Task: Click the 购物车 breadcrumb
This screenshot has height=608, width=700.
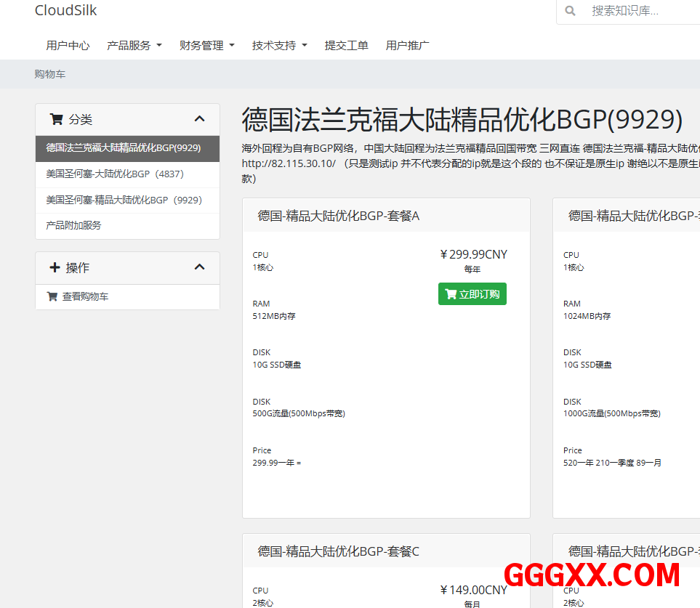Action: pyautogui.click(x=49, y=74)
